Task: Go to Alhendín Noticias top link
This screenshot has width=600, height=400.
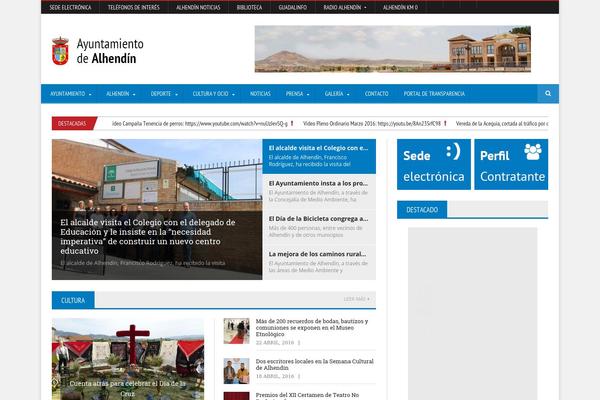Action: pos(198,7)
